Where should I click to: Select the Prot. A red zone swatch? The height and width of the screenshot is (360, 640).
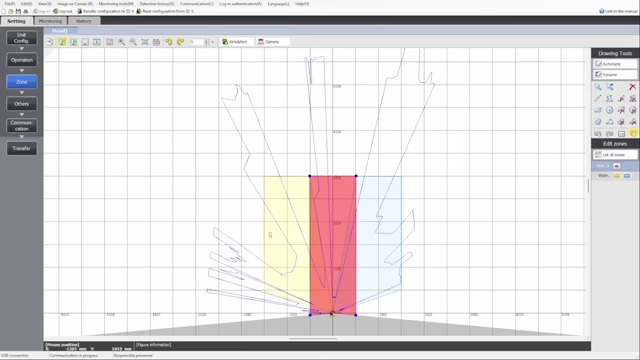[x=617, y=166]
